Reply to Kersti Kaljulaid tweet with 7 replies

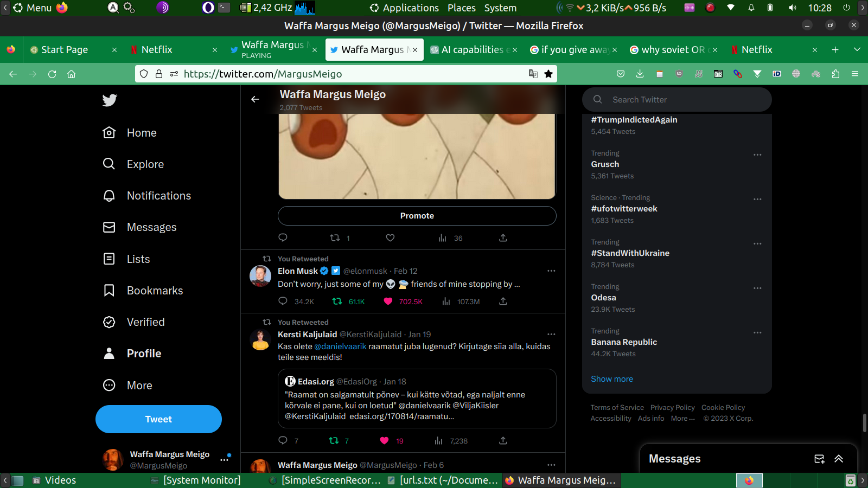click(288, 440)
